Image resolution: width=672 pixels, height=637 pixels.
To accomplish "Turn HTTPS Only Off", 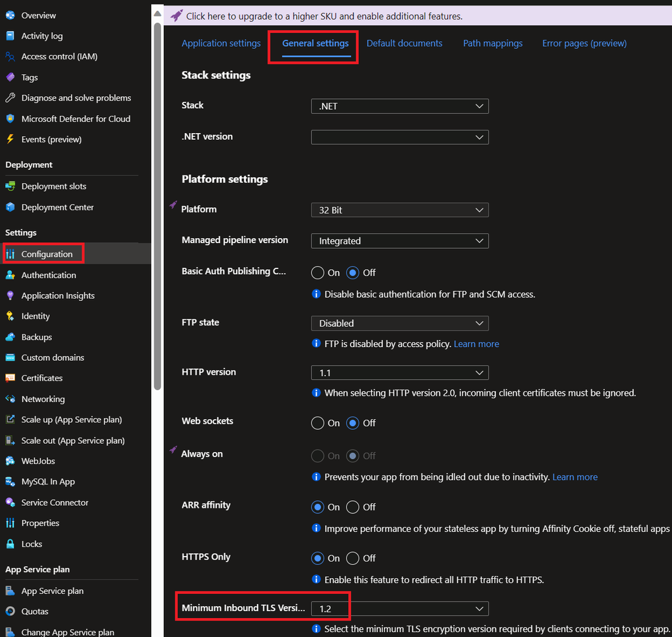I will pyautogui.click(x=352, y=558).
